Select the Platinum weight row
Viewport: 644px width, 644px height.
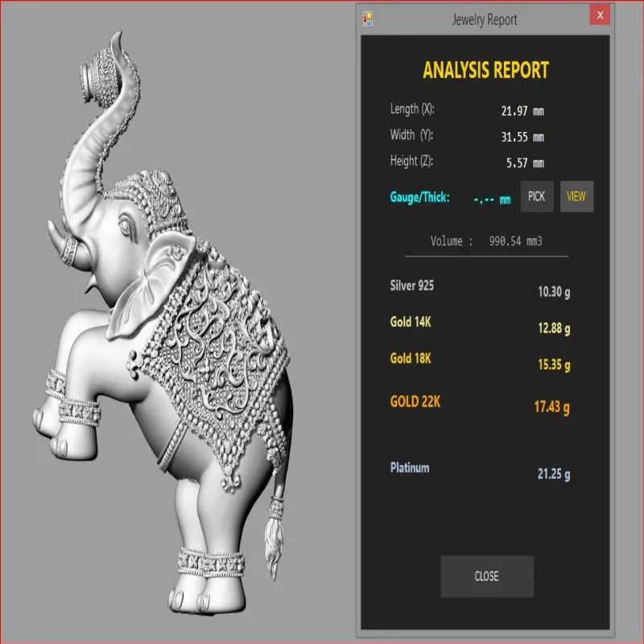(480, 471)
